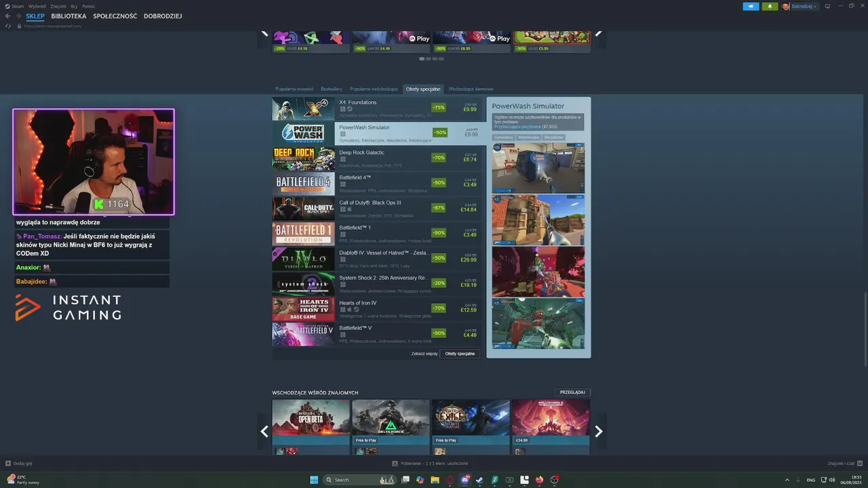The height and width of the screenshot is (488, 868).
Task: Select the Popularne nadchodzące tab
Action: click(374, 89)
